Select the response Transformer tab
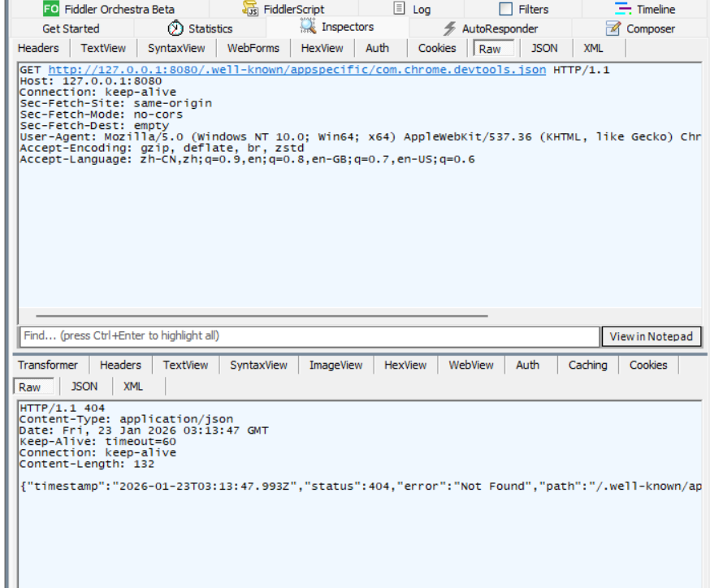This screenshot has height=588, width=710. pos(48,365)
